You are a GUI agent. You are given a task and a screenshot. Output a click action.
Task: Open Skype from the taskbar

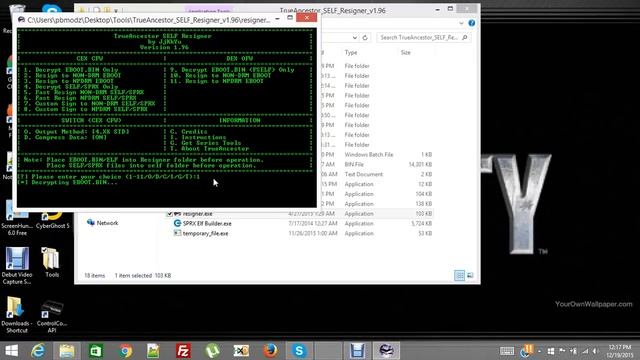pyautogui.click(x=299, y=351)
